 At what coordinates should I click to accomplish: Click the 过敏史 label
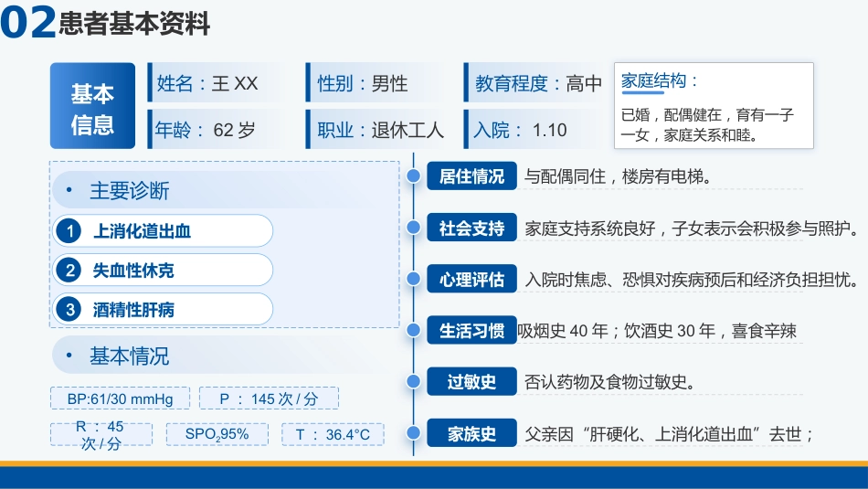(x=471, y=381)
